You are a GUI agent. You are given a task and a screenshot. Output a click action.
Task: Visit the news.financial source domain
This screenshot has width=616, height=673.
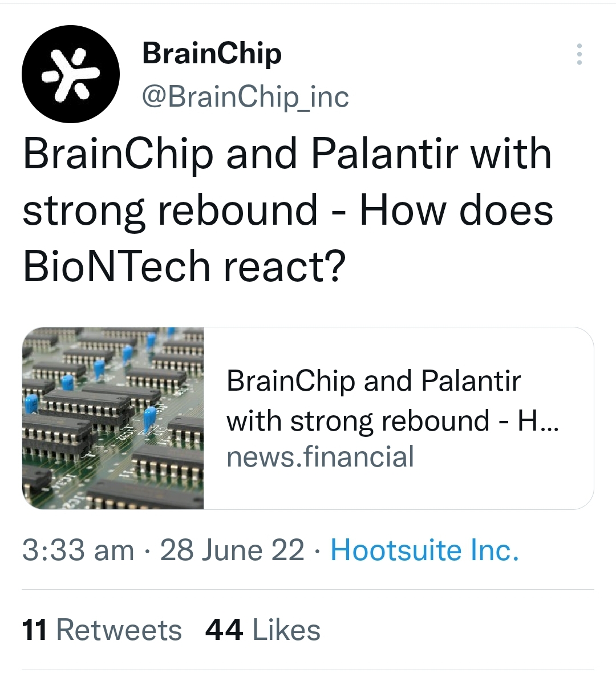(320, 456)
